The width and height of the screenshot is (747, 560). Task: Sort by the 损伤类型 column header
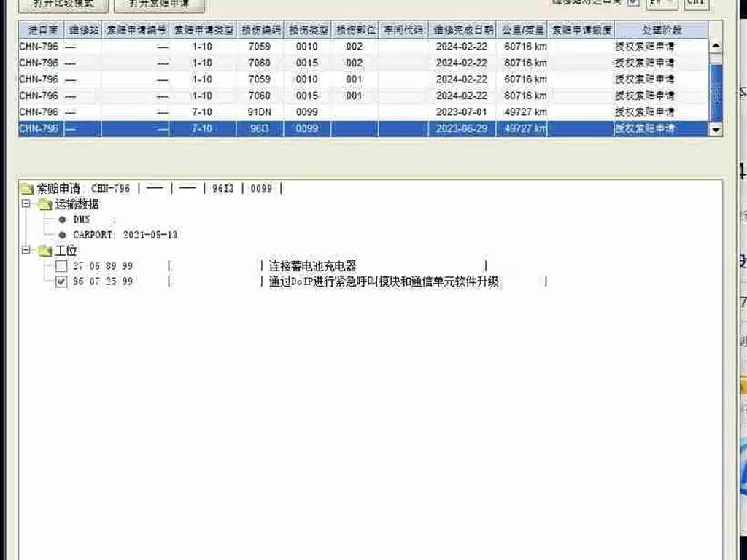[307, 30]
